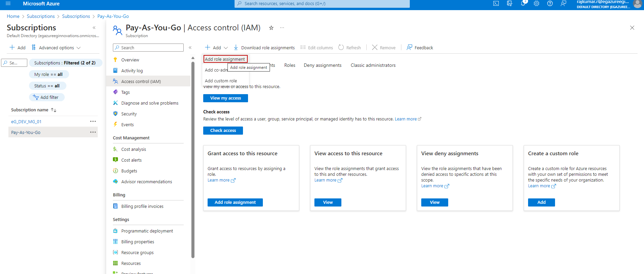Collapse the Subscriptions panel
The width and height of the screenshot is (644, 274).
(x=94, y=28)
